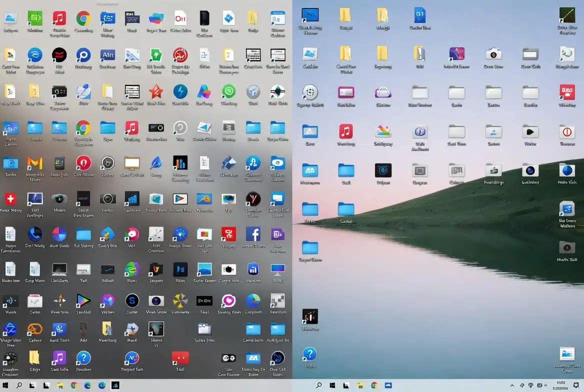Open File Explorer on the right taskbar
Screen dimensions: 584x392
(360, 385)
